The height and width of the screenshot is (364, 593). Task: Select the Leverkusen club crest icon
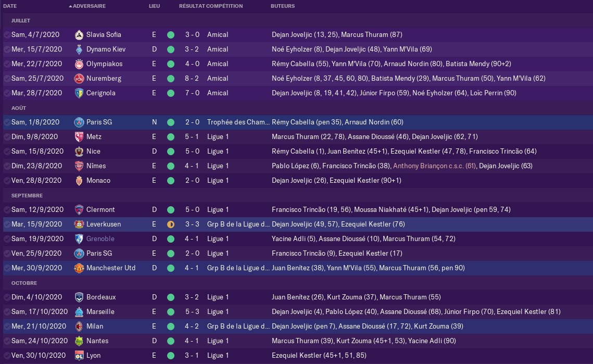click(79, 224)
